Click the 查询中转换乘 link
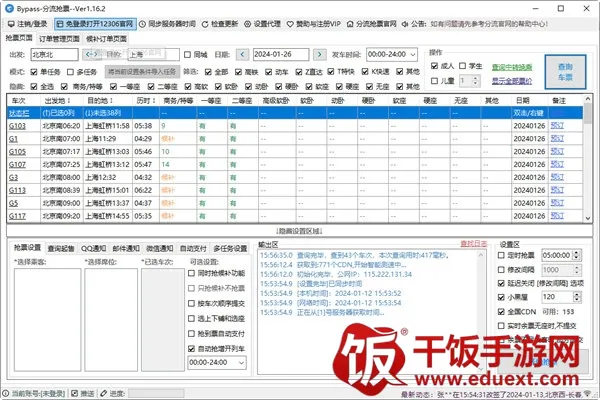 (512, 67)
